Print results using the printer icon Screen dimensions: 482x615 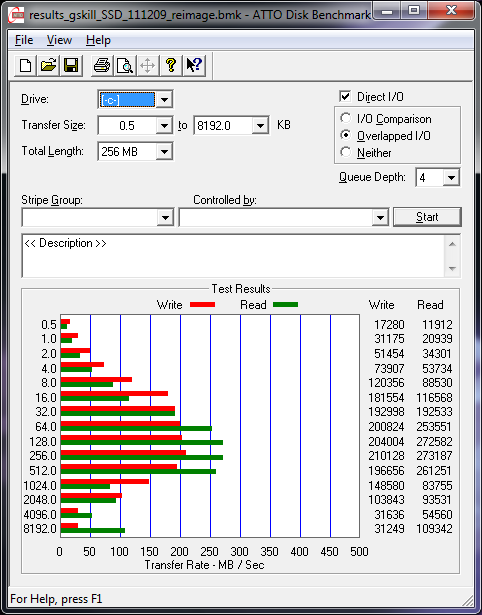[x=102, y=65]
